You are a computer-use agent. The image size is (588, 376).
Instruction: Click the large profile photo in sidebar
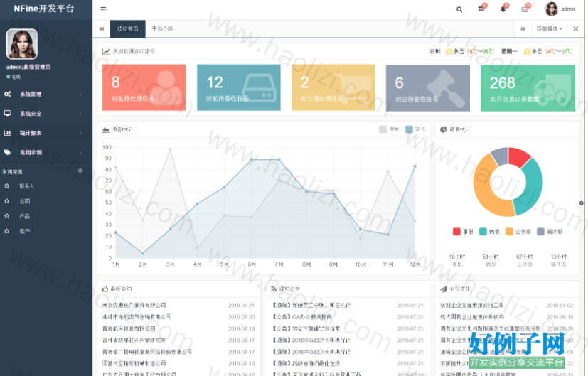[22, 44]
